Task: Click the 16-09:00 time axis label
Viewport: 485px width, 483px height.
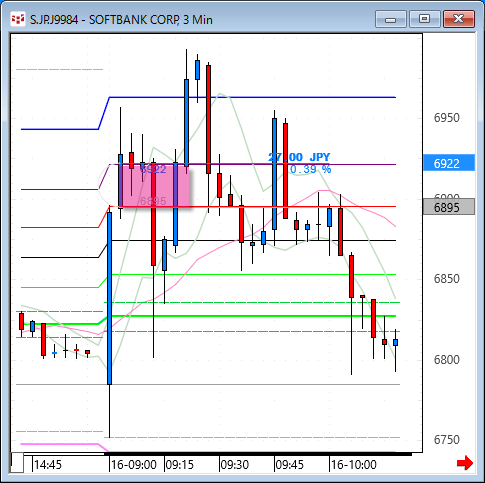Action: pyautogui.click(x=134, y=465)
